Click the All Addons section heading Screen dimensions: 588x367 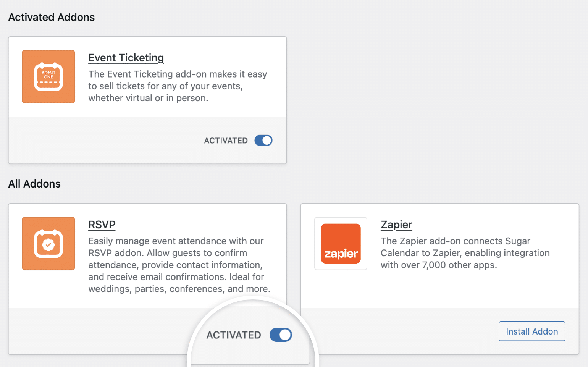pos(34,184)
